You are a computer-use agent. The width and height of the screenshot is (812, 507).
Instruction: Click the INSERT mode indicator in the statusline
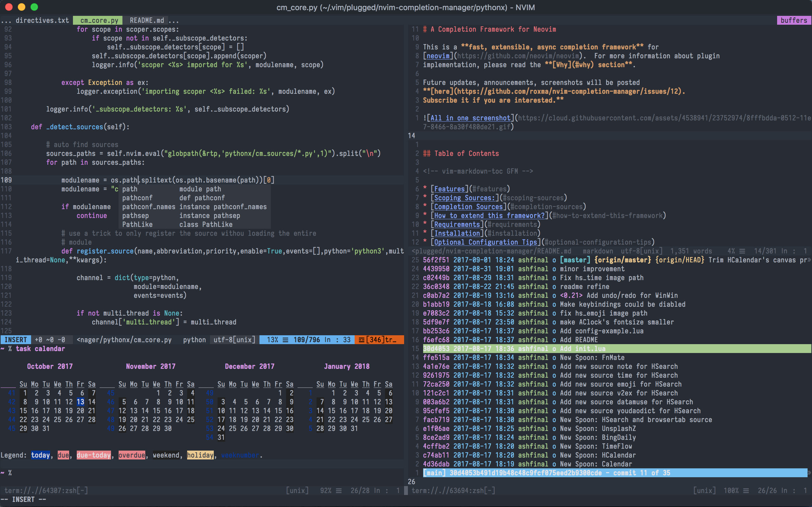coord(16,340)
